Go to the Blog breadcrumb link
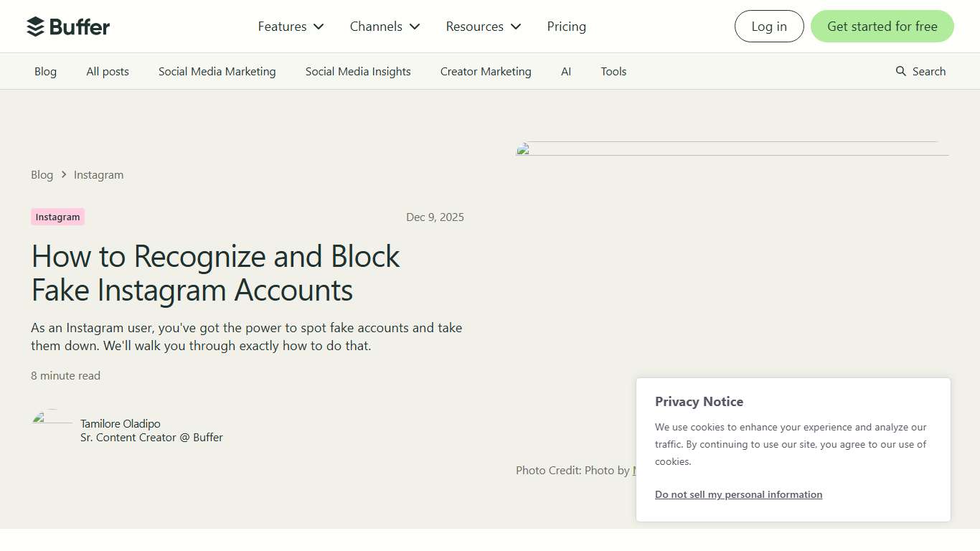Screen dimensions: 980x551 42,174
